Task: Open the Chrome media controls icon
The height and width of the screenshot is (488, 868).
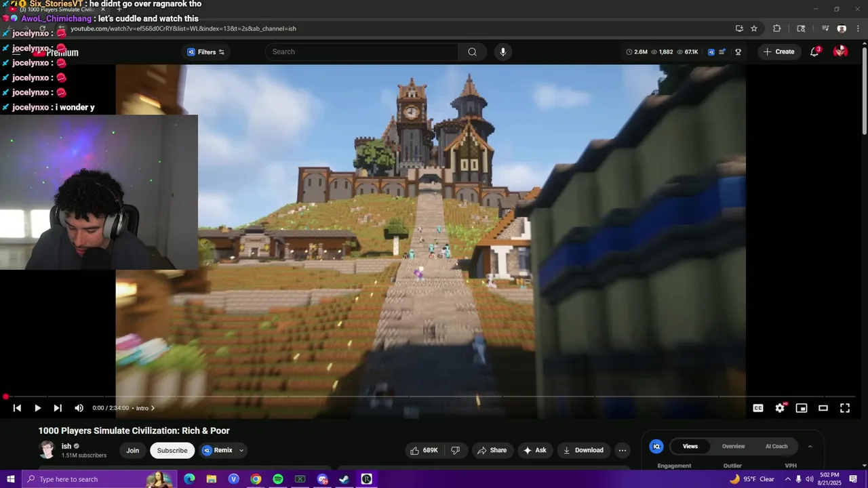Action: click(825, 28)
